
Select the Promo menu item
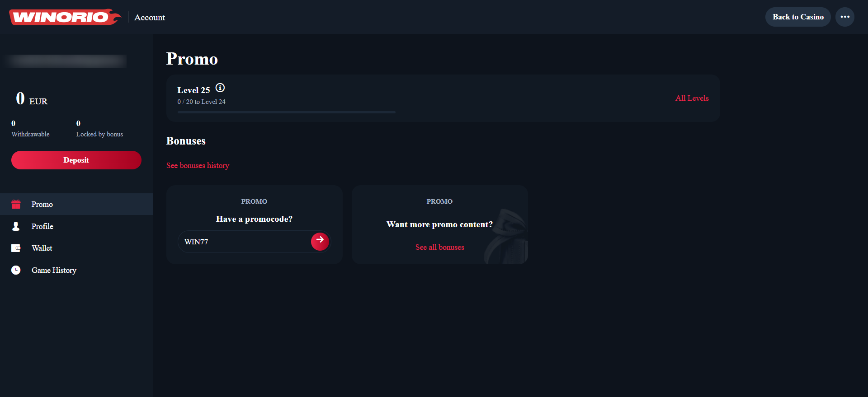coord(76,204)
